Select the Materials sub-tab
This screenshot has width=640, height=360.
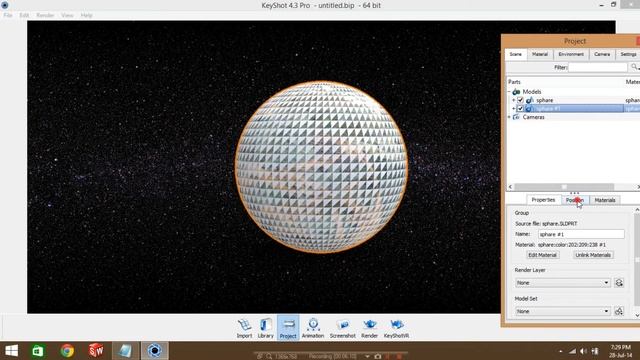coord(605,200)
